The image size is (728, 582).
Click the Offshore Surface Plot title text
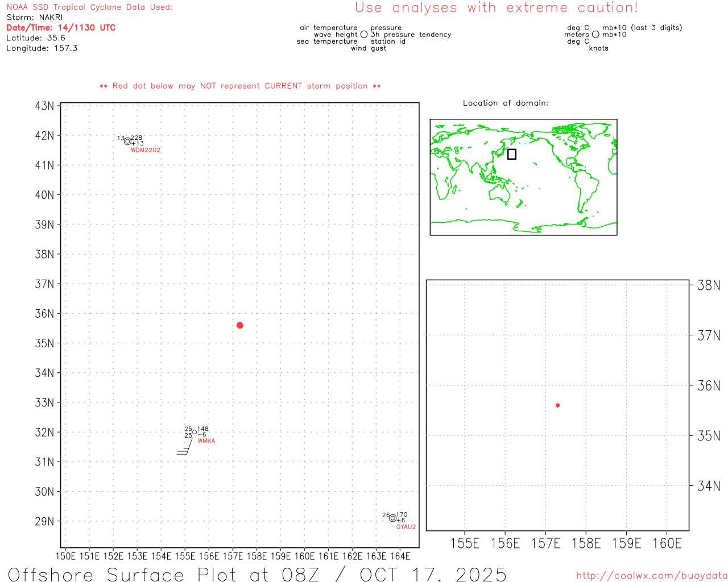coord(257,574)
